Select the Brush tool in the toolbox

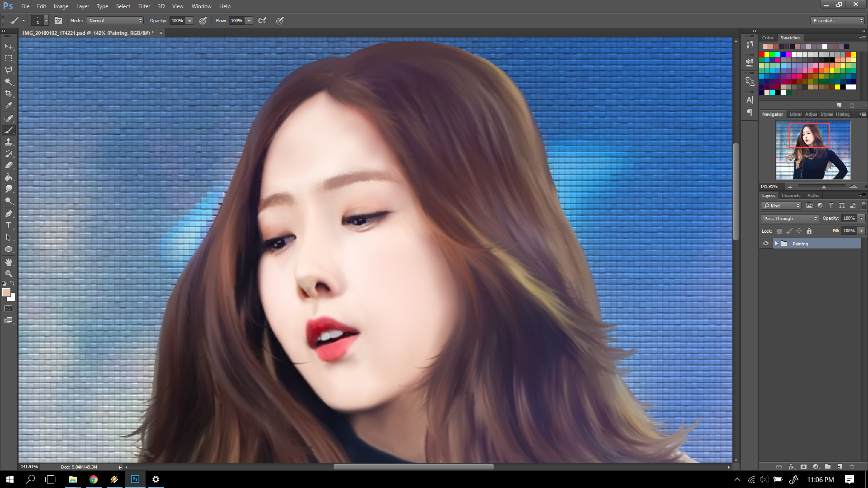pos(9,130)
